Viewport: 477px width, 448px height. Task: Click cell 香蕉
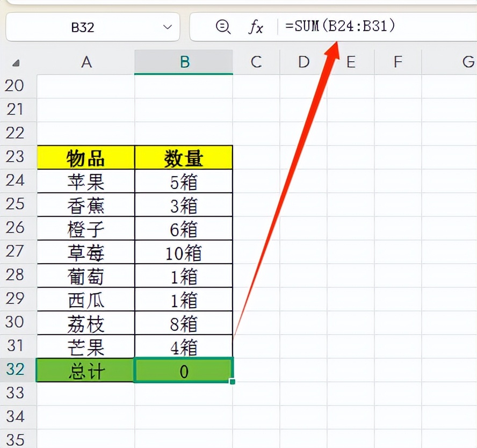[x=86, y=205]
